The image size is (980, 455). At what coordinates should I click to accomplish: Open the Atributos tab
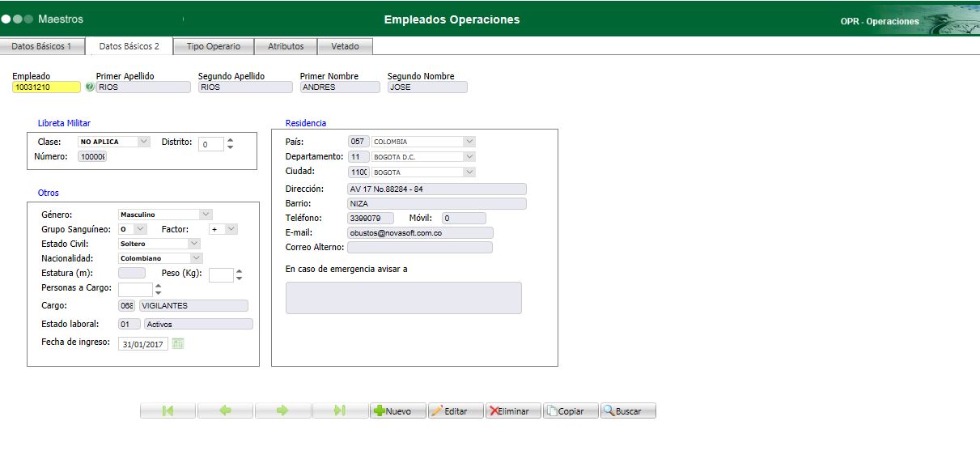pos(286,46)
